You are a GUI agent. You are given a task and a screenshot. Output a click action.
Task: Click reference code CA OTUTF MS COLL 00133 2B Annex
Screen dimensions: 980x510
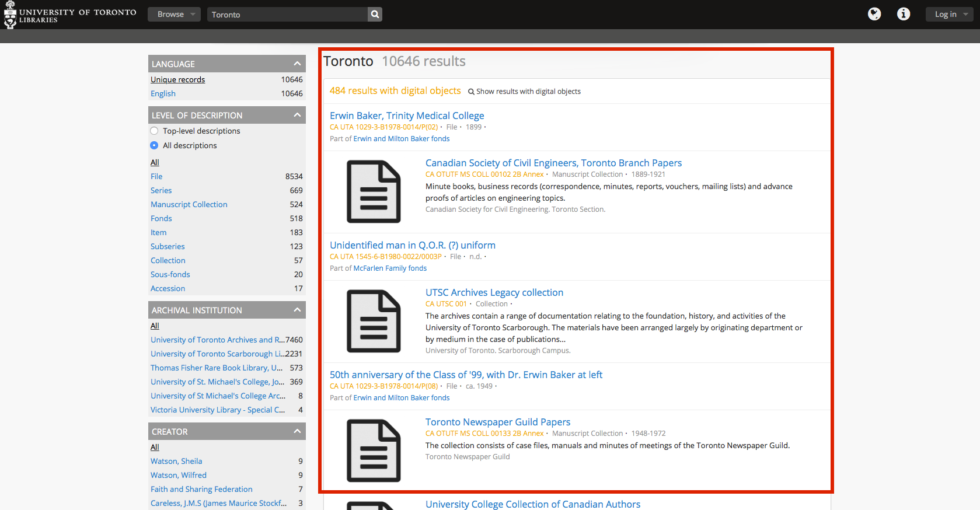[x=484, y=434]
